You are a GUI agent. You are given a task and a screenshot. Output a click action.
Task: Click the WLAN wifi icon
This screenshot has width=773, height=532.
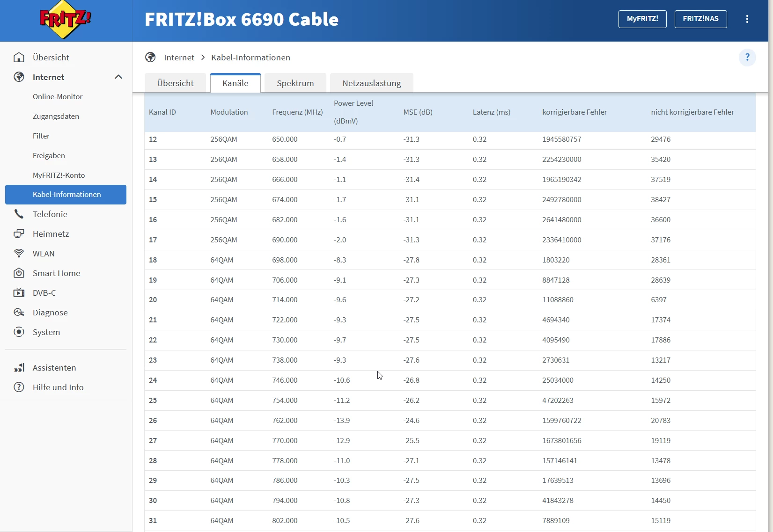[19, 254]
